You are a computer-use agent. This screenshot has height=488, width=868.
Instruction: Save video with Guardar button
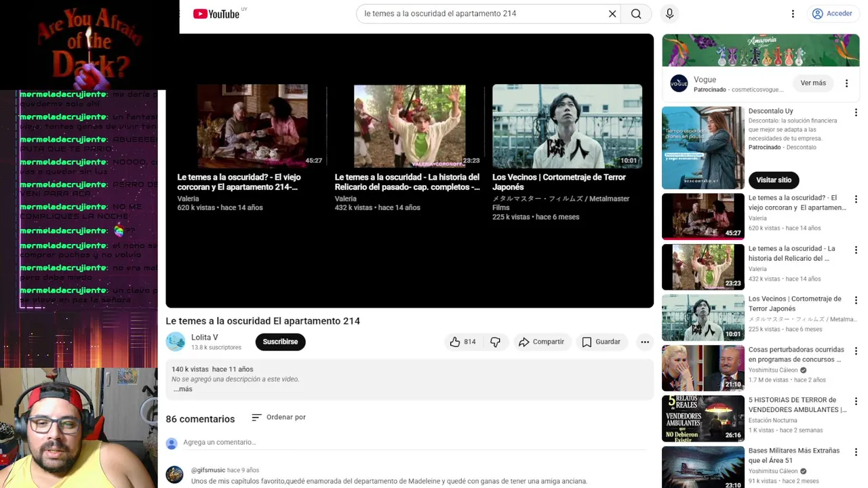[x=601, y=342]
